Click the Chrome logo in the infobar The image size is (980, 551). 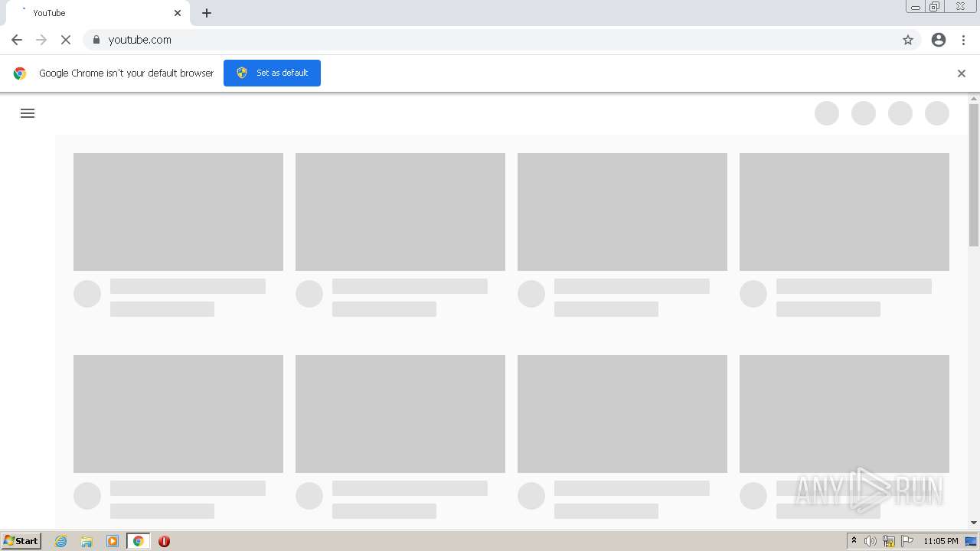click(20, 73)
